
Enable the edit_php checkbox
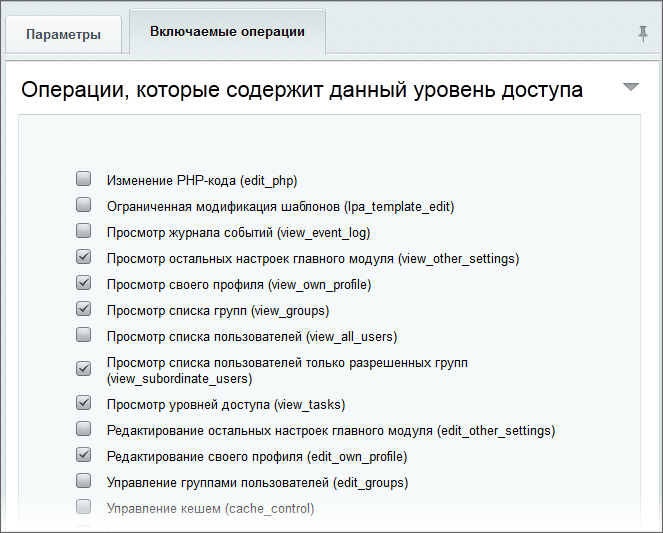(84, 180)
